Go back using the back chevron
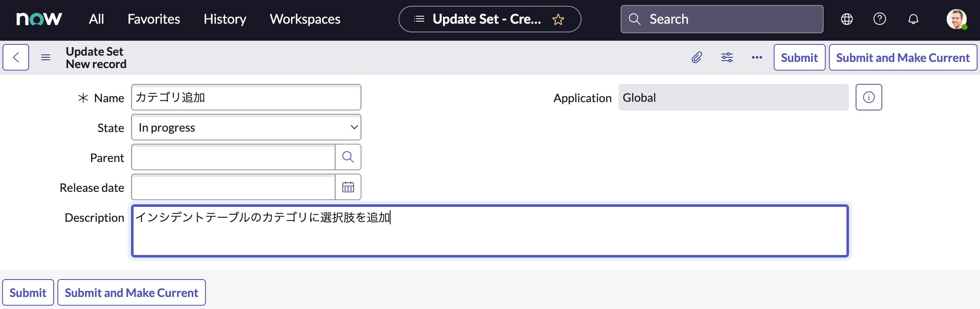The height and width of the screenshot is (309, 980). point(15,57)
